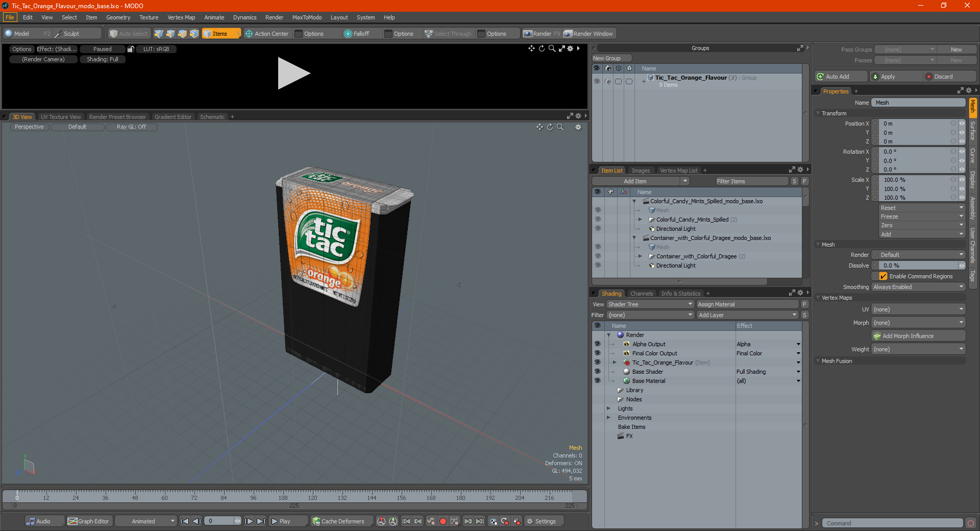
Task: Activate Items selection mode
Action: [x=221, y=34]
